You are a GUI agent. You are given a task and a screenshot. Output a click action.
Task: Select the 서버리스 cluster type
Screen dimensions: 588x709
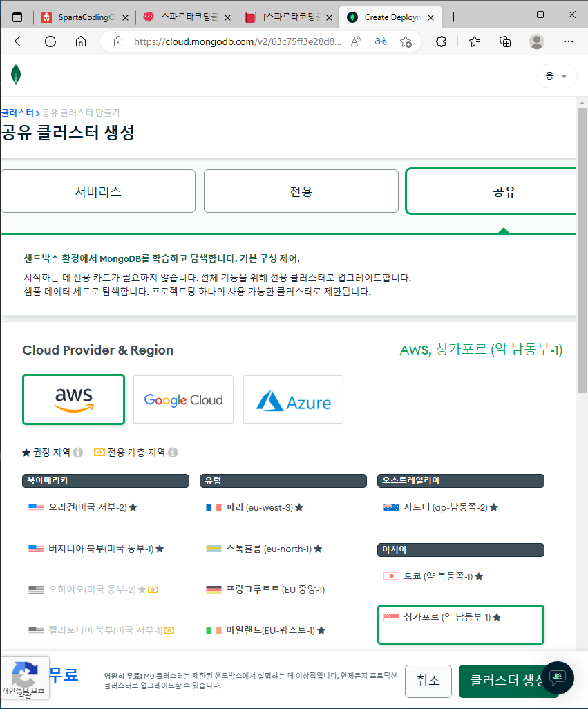98,191
